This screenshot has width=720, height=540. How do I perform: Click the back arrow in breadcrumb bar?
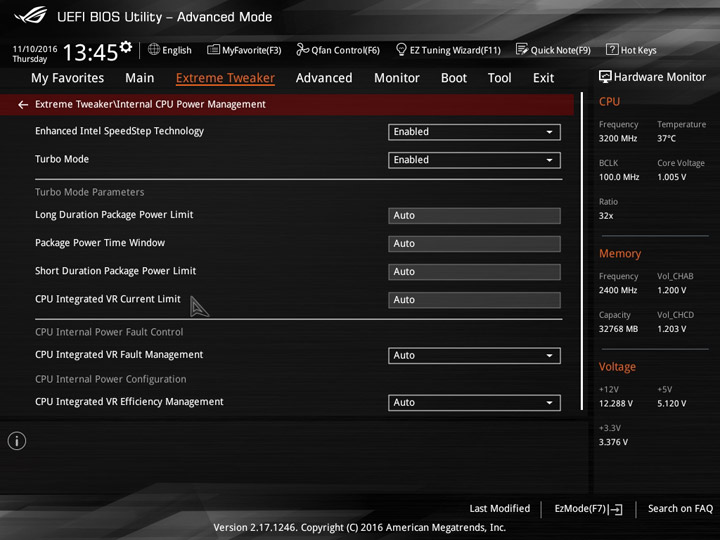point(23,105)
